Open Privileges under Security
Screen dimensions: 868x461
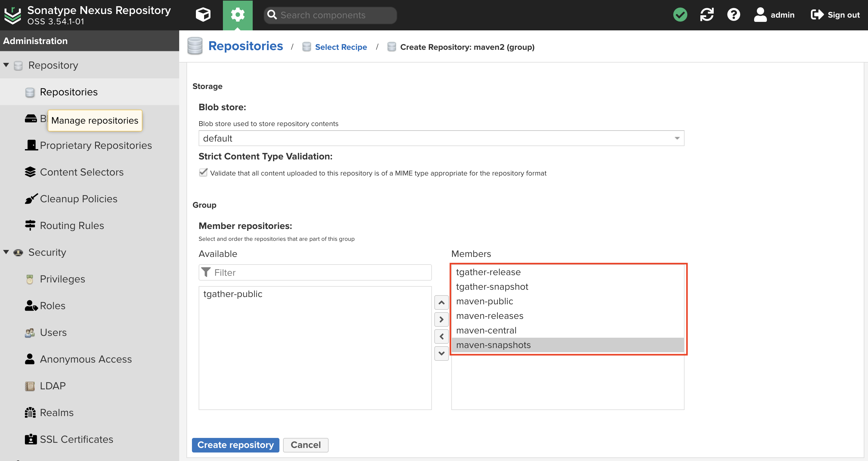(x=62, y=279)
